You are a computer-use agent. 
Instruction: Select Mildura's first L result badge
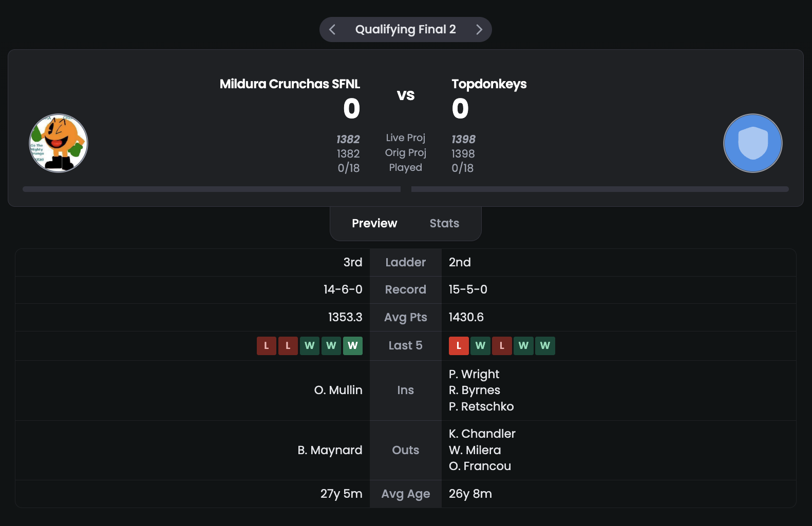[x=267, y=346]
